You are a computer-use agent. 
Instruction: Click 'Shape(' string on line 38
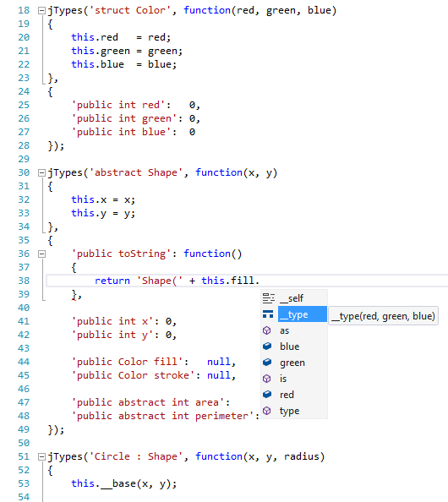tap(160, 281)
